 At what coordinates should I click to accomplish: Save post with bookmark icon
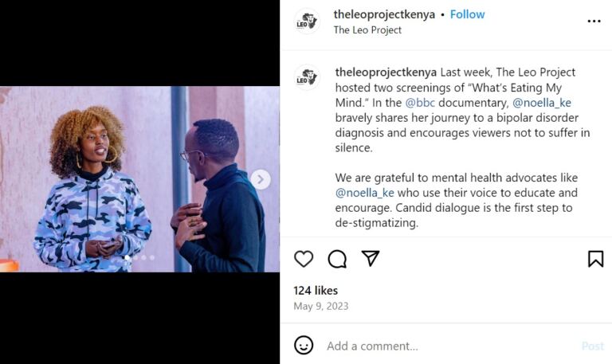(595, 259)
